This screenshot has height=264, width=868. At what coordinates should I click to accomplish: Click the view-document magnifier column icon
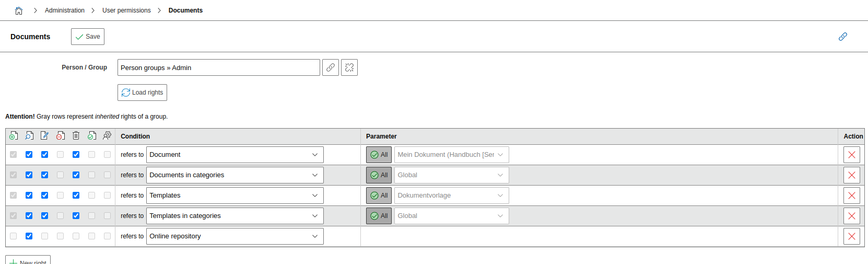pyautogui.click(x=29, y=136)
